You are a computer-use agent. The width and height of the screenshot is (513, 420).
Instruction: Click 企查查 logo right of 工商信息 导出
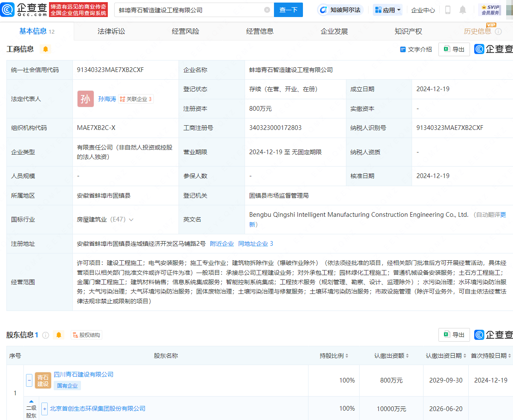494,49
